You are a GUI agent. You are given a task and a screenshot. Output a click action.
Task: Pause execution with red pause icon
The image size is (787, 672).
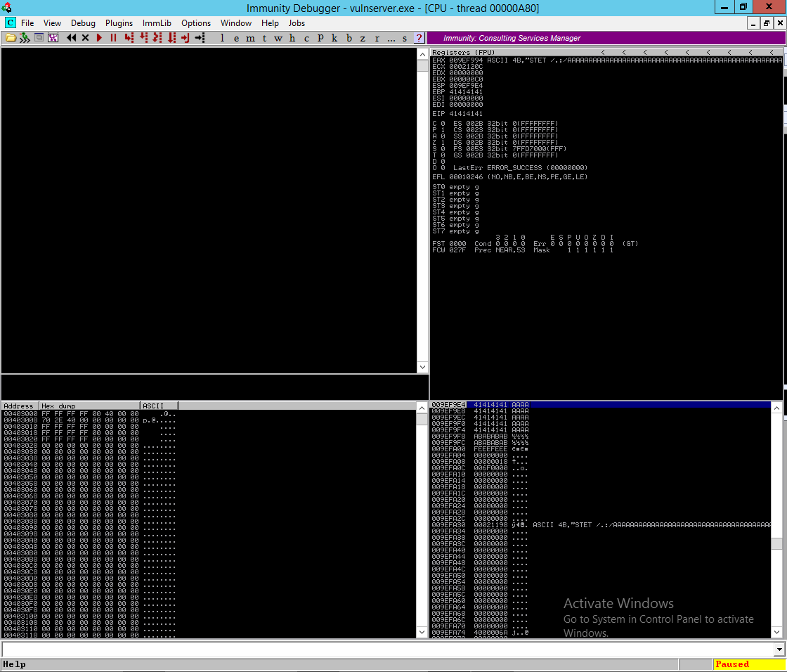(x=113, y=38)
